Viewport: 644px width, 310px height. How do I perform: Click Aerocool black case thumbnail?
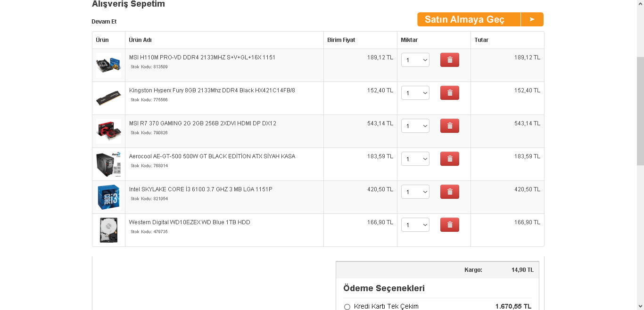108,164
